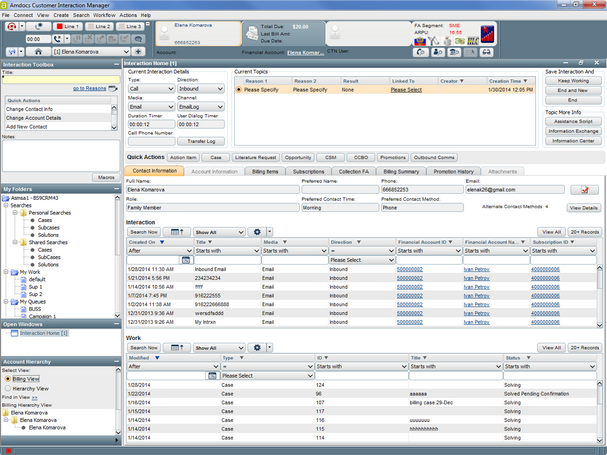Click Interaction table column-sort icon
This screenshot has width=607, height=455.
pyautogui.click(x=177, y=232)
